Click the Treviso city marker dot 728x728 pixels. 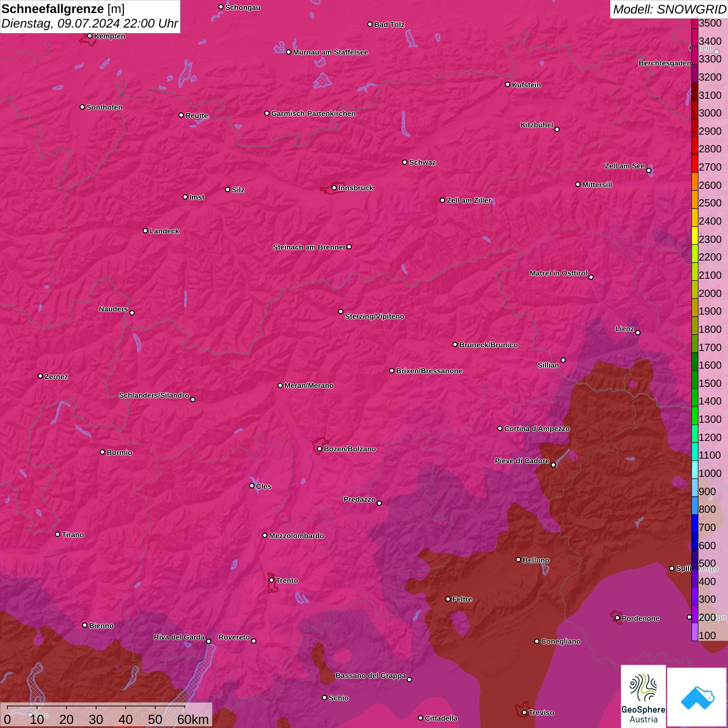click(524, 712)
